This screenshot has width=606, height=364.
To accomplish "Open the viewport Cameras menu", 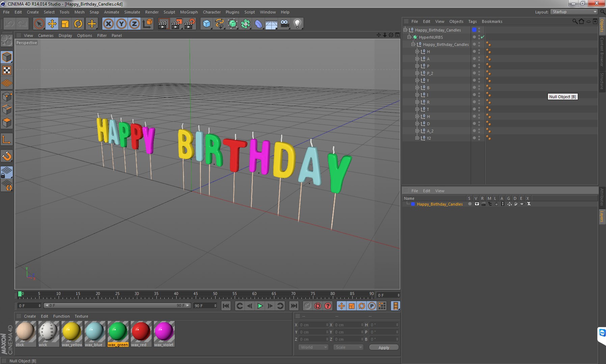I will pos(46,35).
